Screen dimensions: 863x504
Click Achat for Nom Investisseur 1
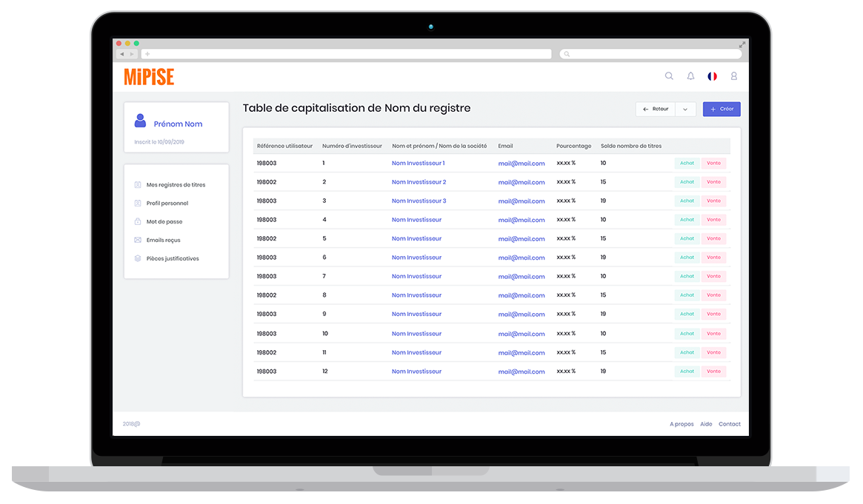687,164
